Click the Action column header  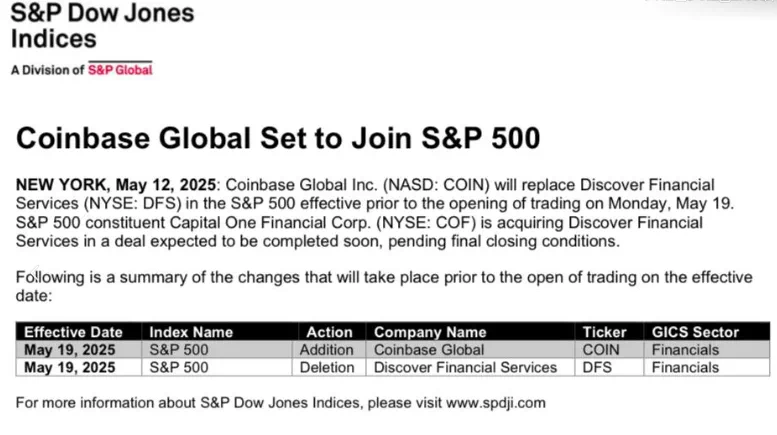point(329,332)
